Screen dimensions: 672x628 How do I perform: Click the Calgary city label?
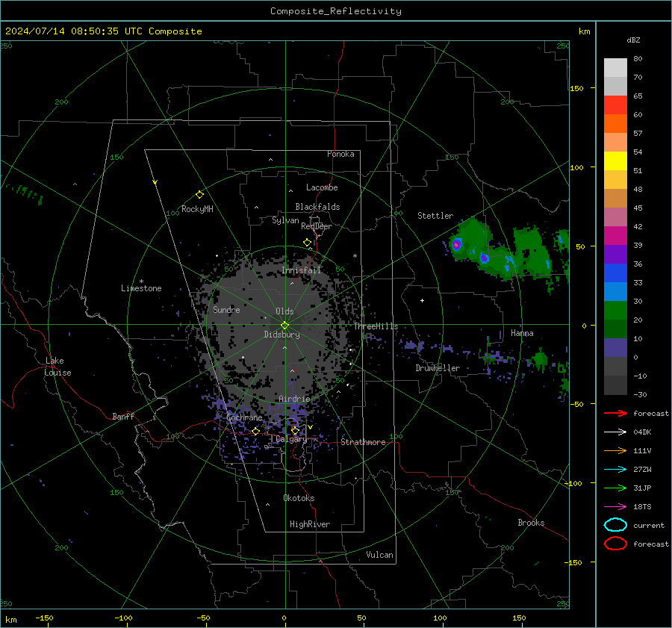click(291, 439)
